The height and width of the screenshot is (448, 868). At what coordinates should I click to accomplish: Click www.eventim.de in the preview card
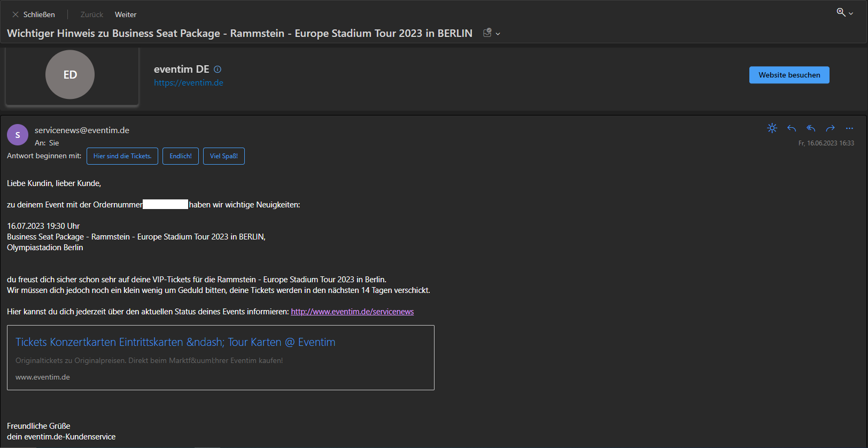43,377
